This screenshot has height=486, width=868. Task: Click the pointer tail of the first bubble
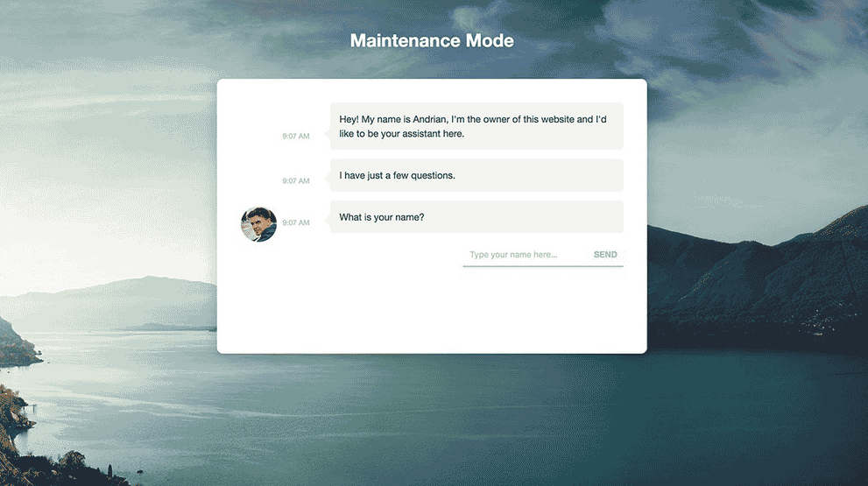(x=328, y=133)
